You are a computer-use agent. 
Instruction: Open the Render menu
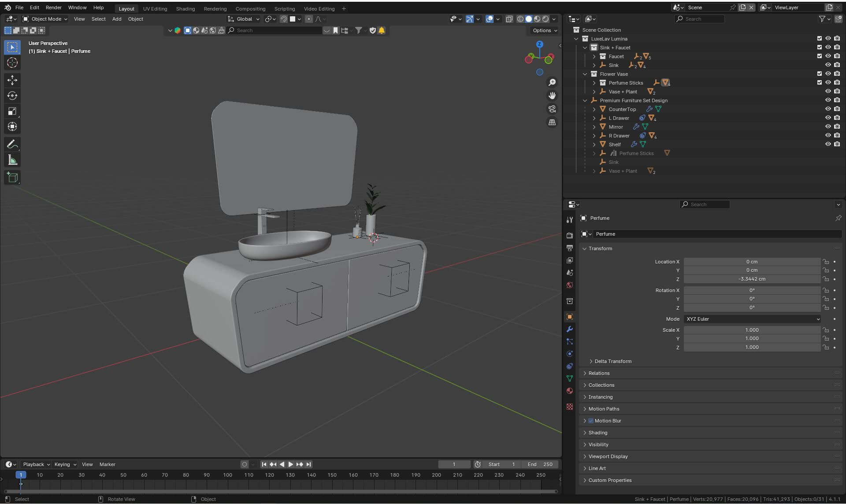(53, 7)
